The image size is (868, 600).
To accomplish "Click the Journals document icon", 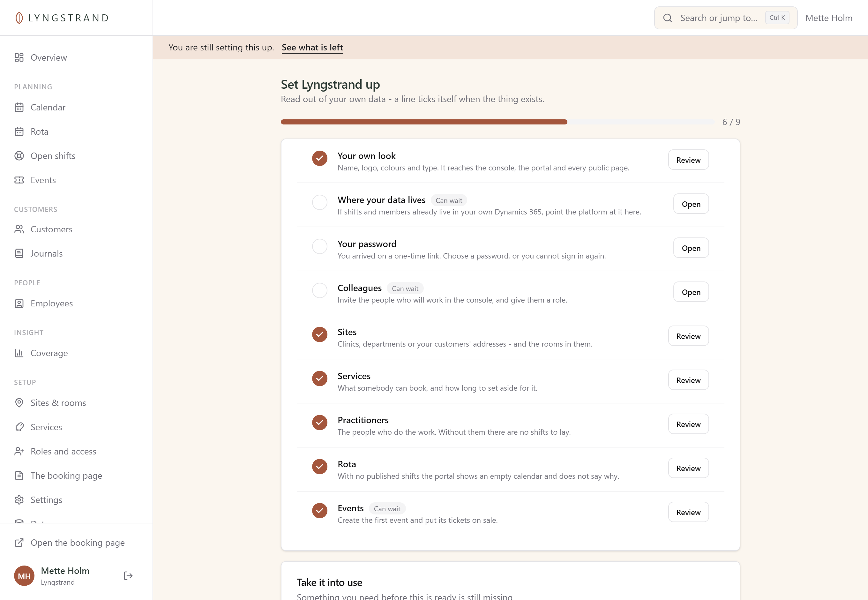I will point(19,253).
